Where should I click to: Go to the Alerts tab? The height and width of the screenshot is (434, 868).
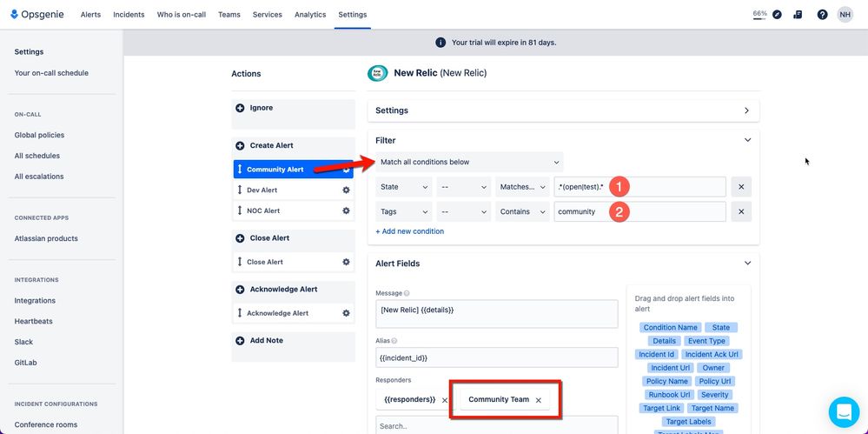[x=90, y=15]
